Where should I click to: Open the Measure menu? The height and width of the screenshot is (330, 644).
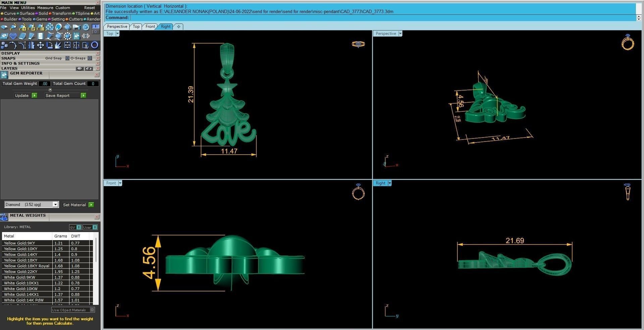click(x=45, y=8)
